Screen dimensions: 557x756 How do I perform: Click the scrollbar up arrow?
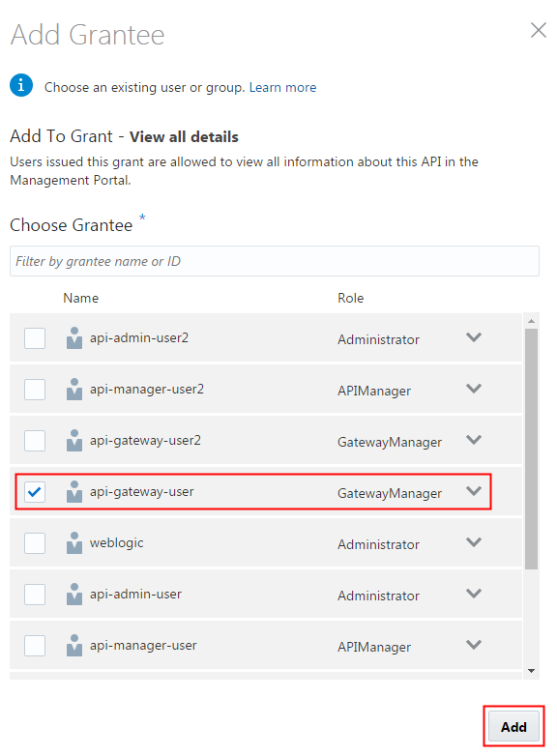click(x=531, y=321)
